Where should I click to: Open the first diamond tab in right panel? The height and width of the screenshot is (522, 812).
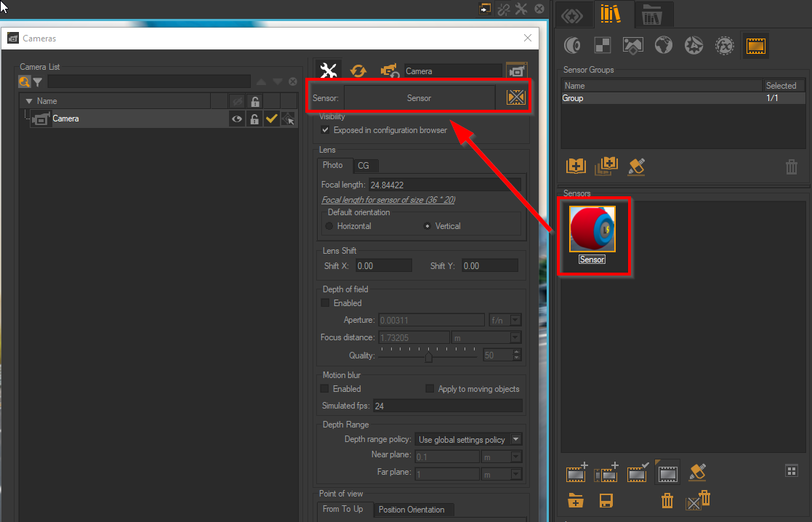pyautogui.click(x=572, y=16)
